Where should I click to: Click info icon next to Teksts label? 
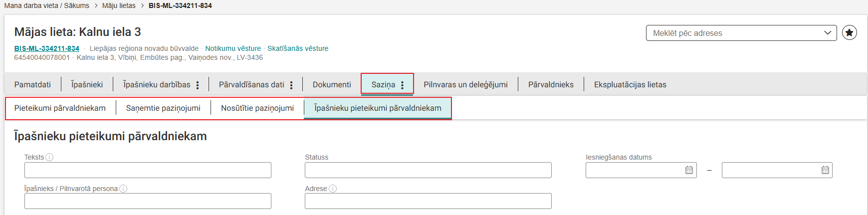pos(49,157)
